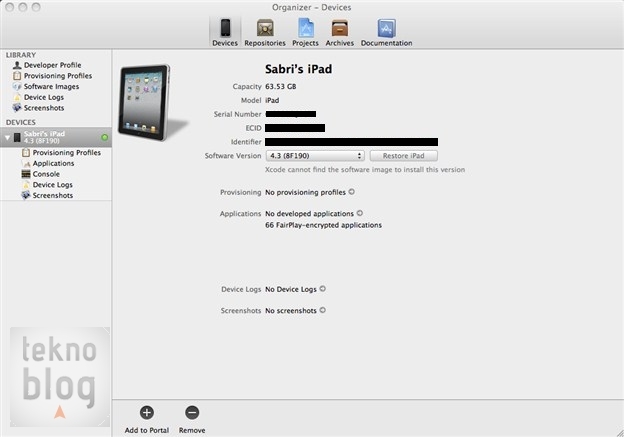The height and width of the screenshot is (437, 624).
Task: Click the 66 FairPlay-encrypted applications text
Action: tap(323, 225)
